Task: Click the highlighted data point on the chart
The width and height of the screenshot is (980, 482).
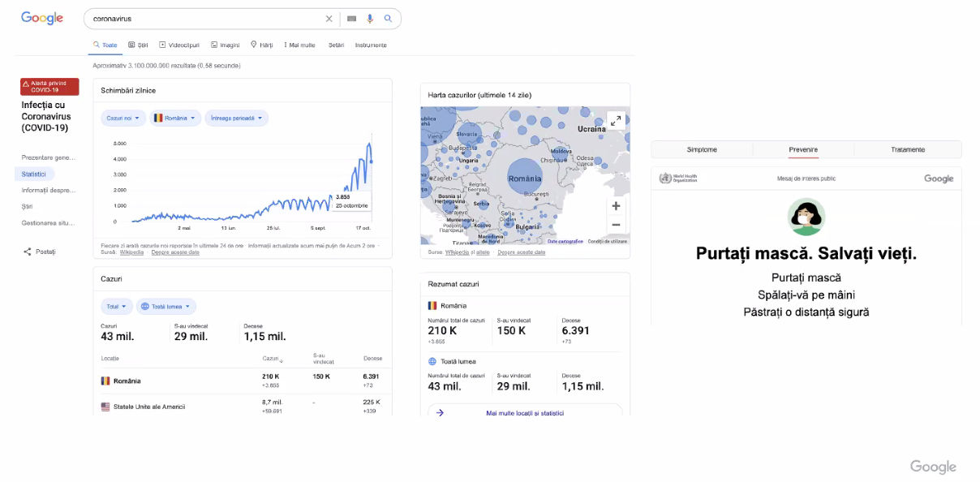Action: point(372,161)
